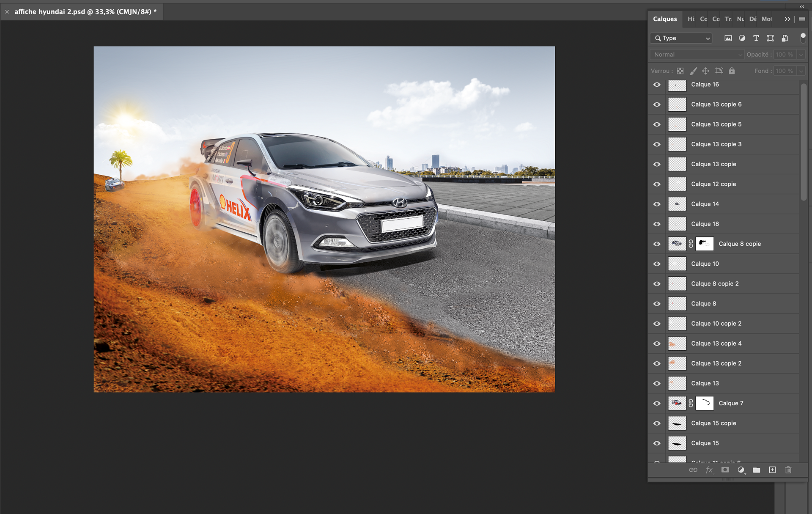Lock transparent pixels checkerboard icon

(x=680, y=71)
